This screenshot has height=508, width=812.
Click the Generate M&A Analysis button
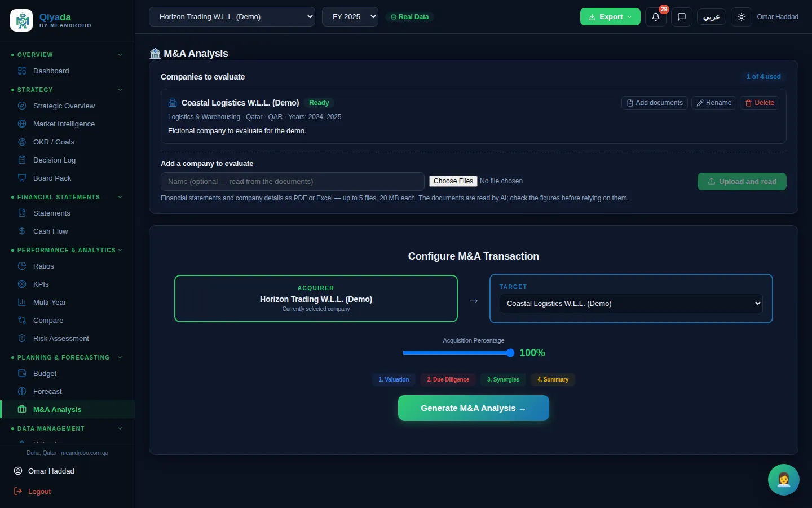click(x=474, y=408)
